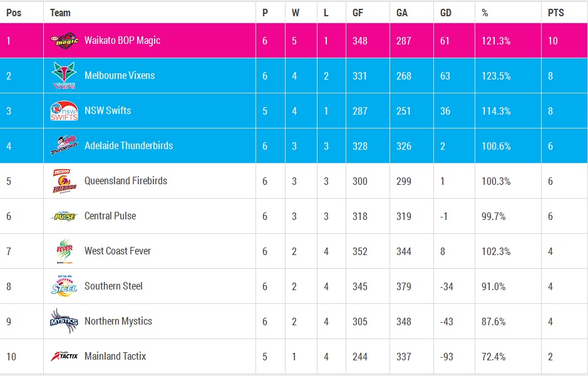The height and width of the screenshot is (376, 588).
Task: Open the Queensland Firebirds team name link
Action: tap(126, 181)
